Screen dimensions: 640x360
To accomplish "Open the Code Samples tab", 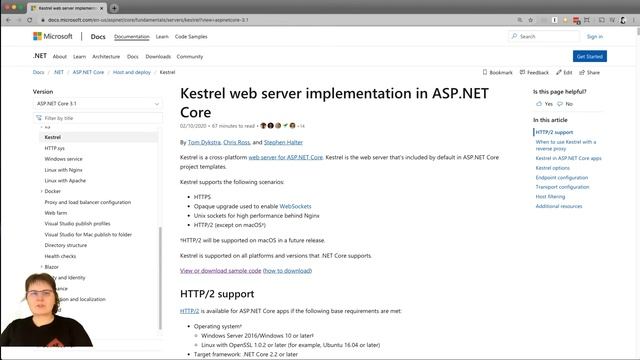I will (191, 37).
